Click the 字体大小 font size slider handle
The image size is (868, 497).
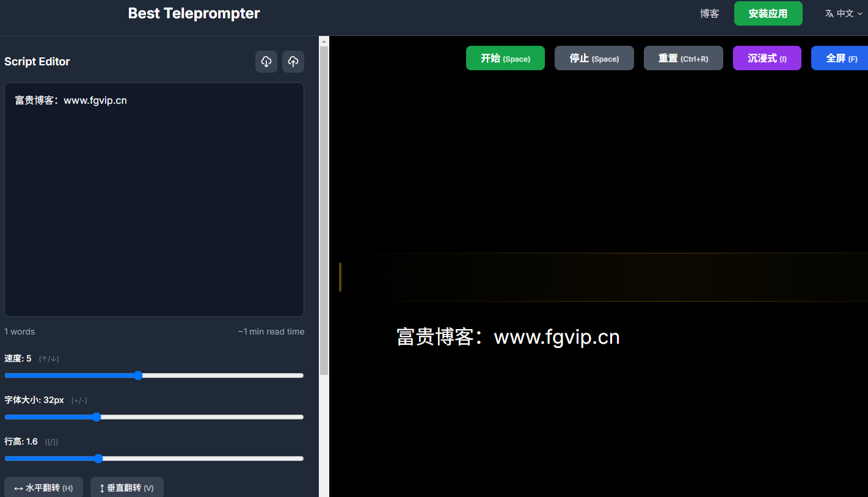[97, 417]
